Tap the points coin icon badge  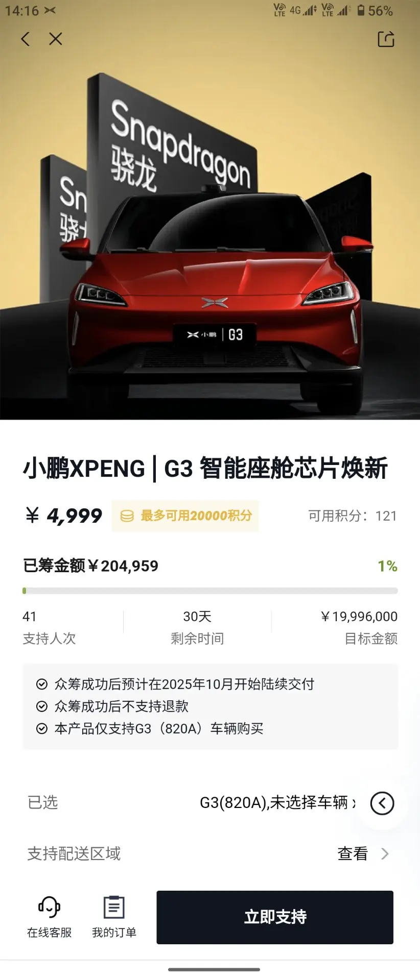point(127,516)
